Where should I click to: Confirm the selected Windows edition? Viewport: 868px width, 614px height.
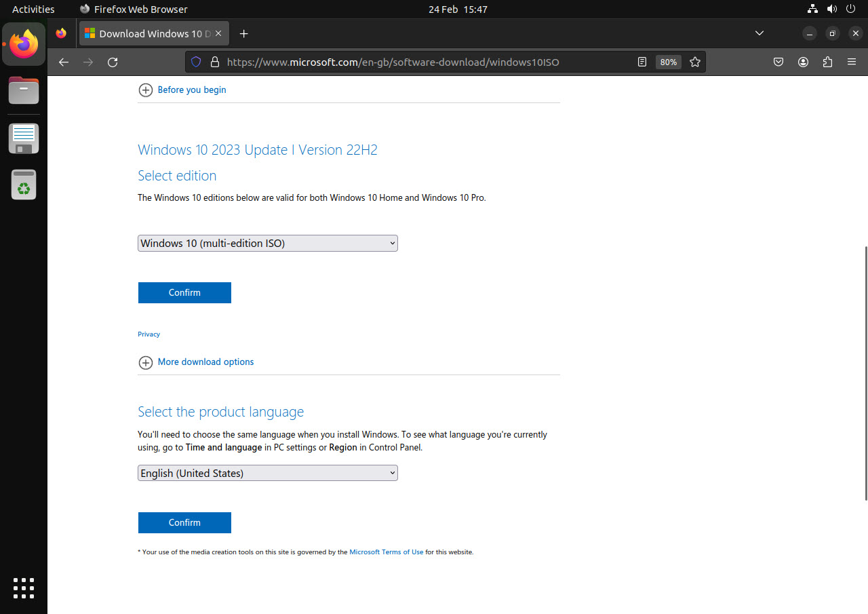pos(184,292)
